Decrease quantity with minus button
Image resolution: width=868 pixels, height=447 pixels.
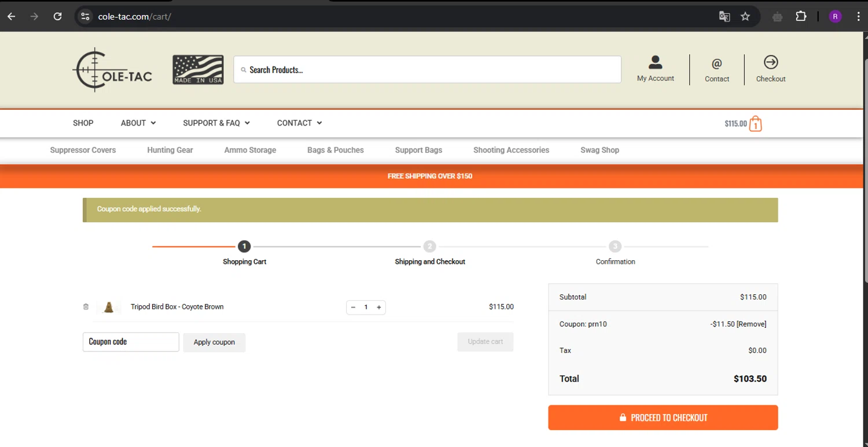(354, 307)
